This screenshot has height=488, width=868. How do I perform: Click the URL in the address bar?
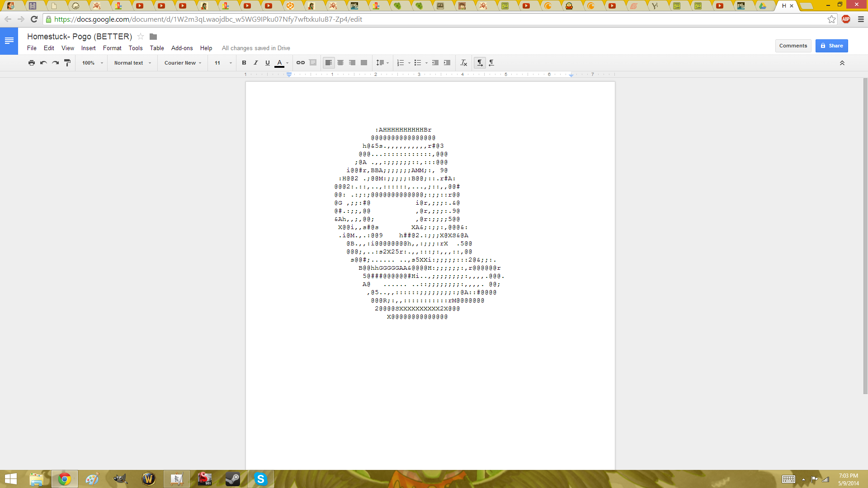point(208,19)
